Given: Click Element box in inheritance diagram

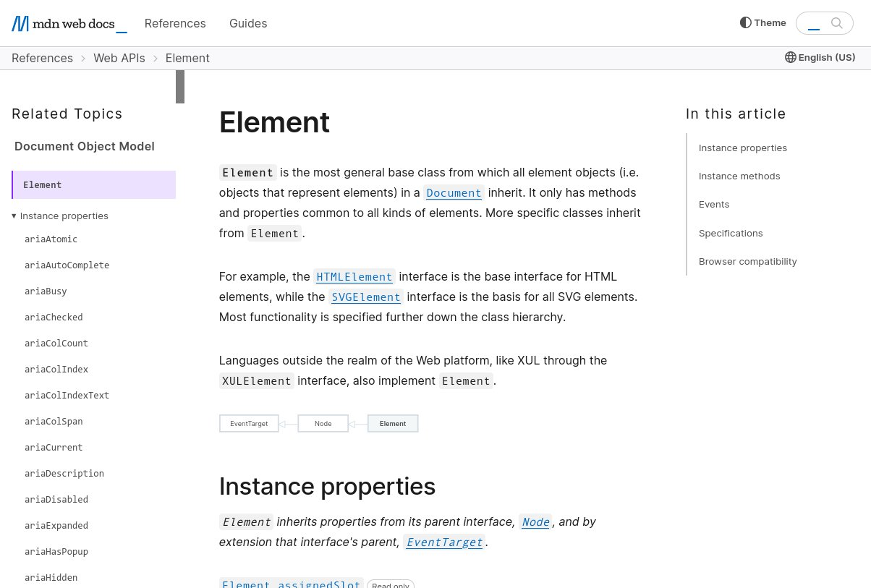Looking at the screenshot, I should (393, 424).
